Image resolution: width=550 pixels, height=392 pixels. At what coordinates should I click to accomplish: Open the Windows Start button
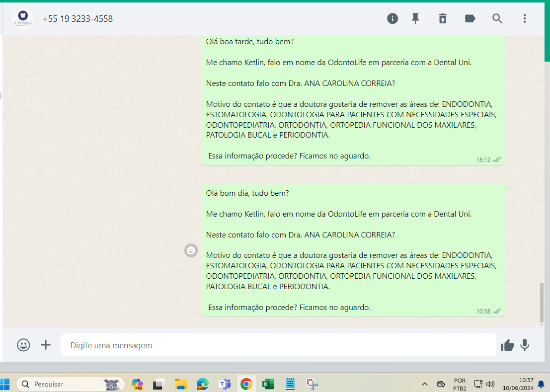click(5, 384)
